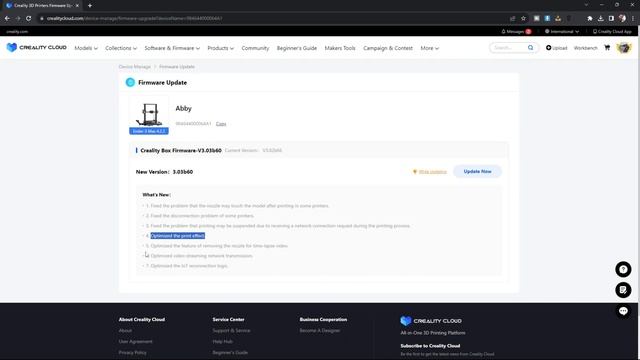Open the user avatar menu
The height and width of the screenshot is (360, 640).
coord(624,48)
